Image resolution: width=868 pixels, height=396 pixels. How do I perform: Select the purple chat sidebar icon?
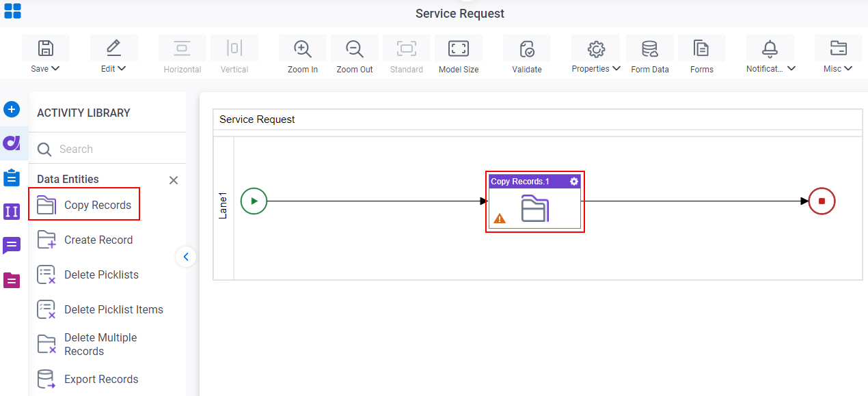pyautogui.click(x=12, y=246)
